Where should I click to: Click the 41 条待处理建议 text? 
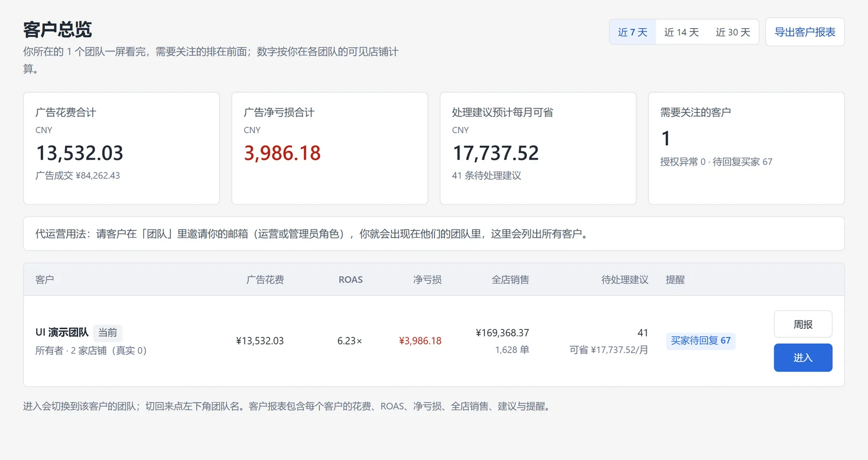click(x=487, y=175)
